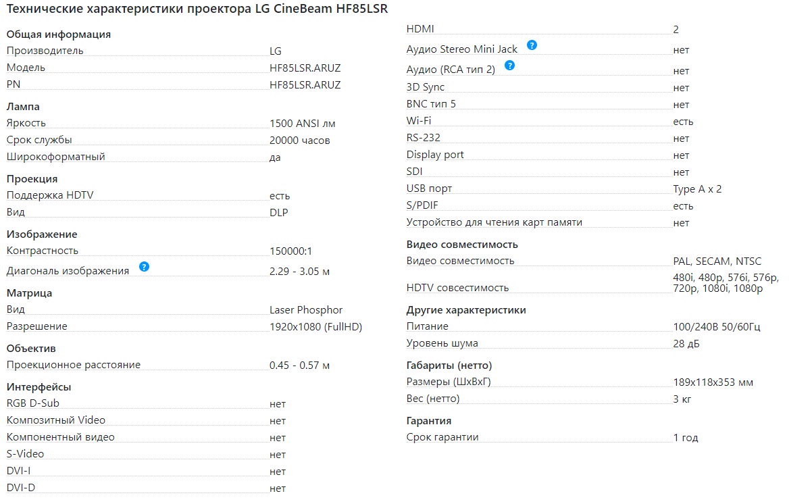The width and height of the screenshot is (812, 504).
Task: Click the Интерфейсы section heading
Action: click(39, 387)
